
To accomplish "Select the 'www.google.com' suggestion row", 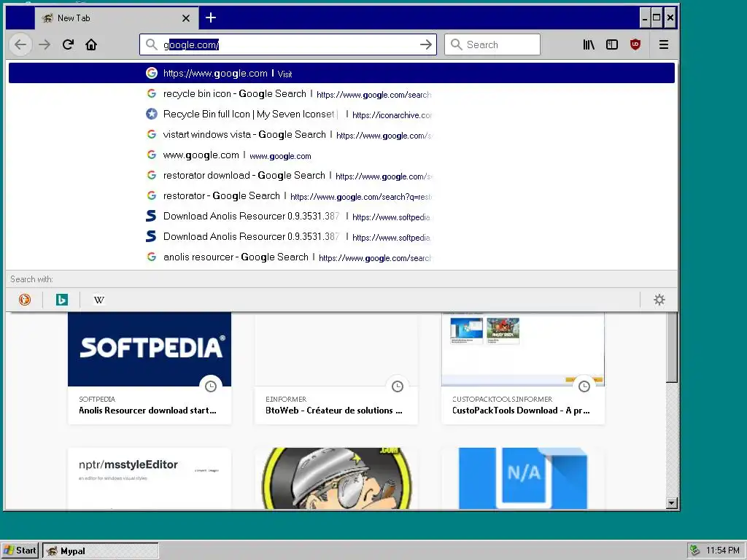I will 341,155.
